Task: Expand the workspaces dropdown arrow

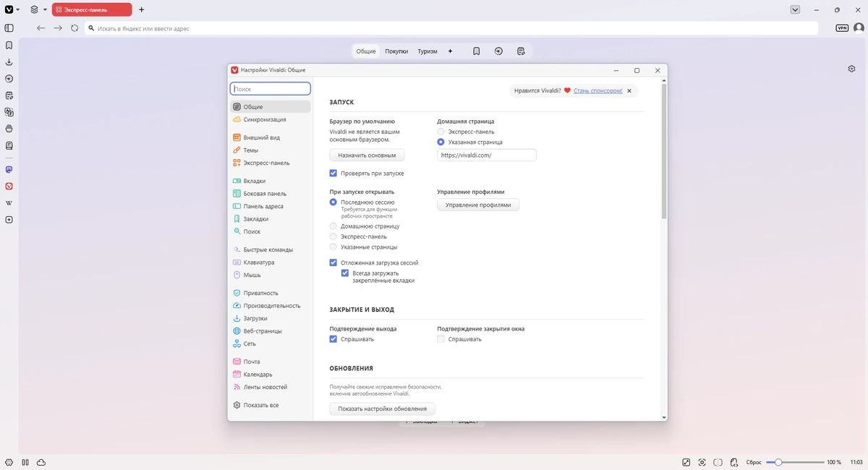Action: click(x=45, y=10)
